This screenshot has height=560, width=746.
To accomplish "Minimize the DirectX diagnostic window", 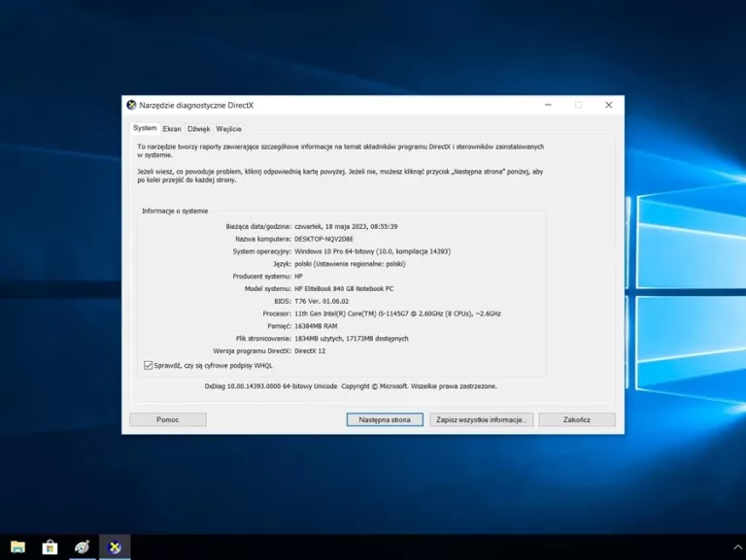I will pyautogui.click(x=548, y=105).
